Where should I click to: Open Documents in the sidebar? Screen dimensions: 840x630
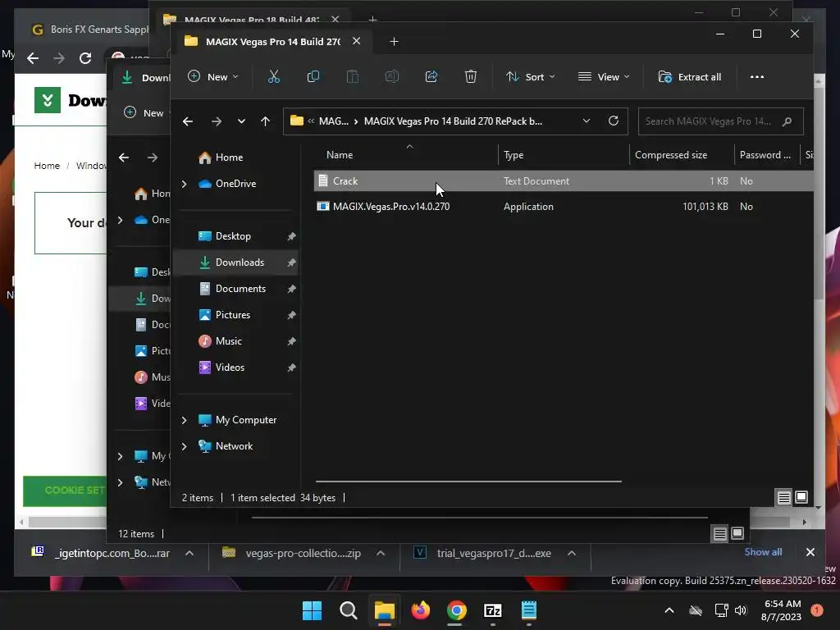click(240, 289)
